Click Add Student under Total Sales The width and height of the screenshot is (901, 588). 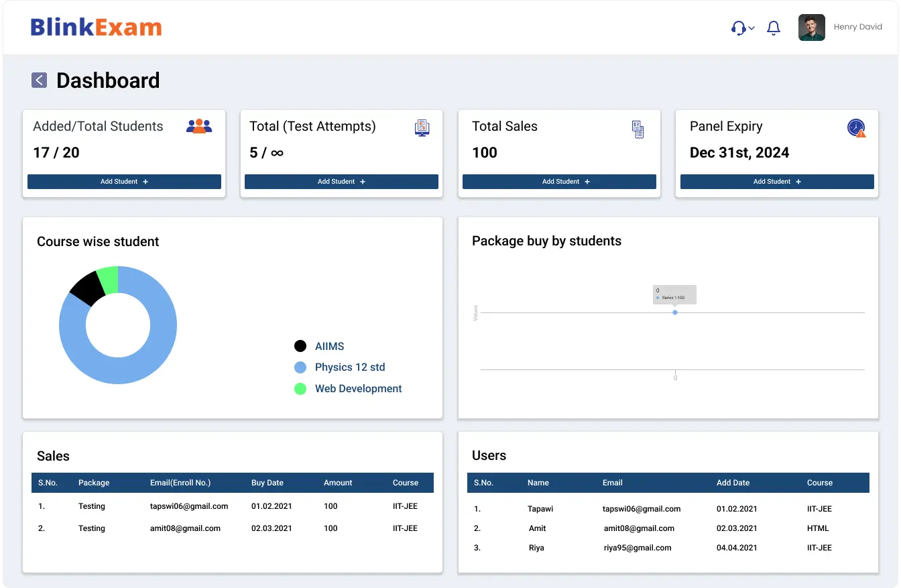pos(559,182)
